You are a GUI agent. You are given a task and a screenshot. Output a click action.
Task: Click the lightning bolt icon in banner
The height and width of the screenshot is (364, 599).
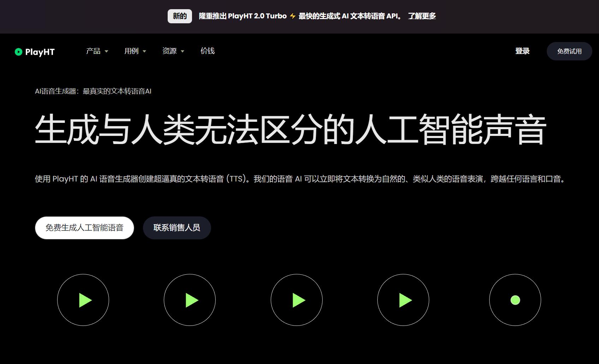[293, 16]
